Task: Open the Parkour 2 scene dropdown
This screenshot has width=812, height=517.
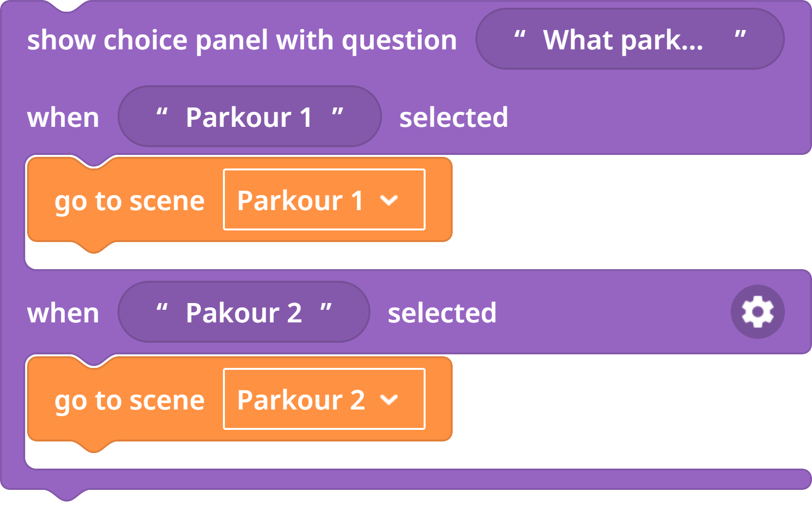Action: pos(324,399)
